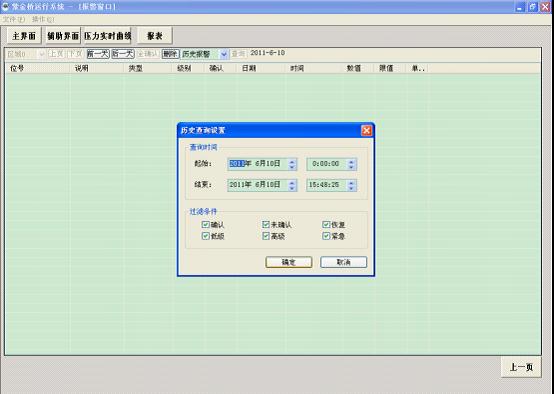This screenshot has width=554, height=394.
Task: Click the 限值 column header
Action: pos(389,68)
